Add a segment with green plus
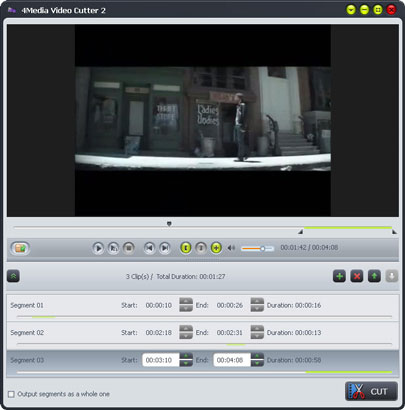 [x=339, y=276]
